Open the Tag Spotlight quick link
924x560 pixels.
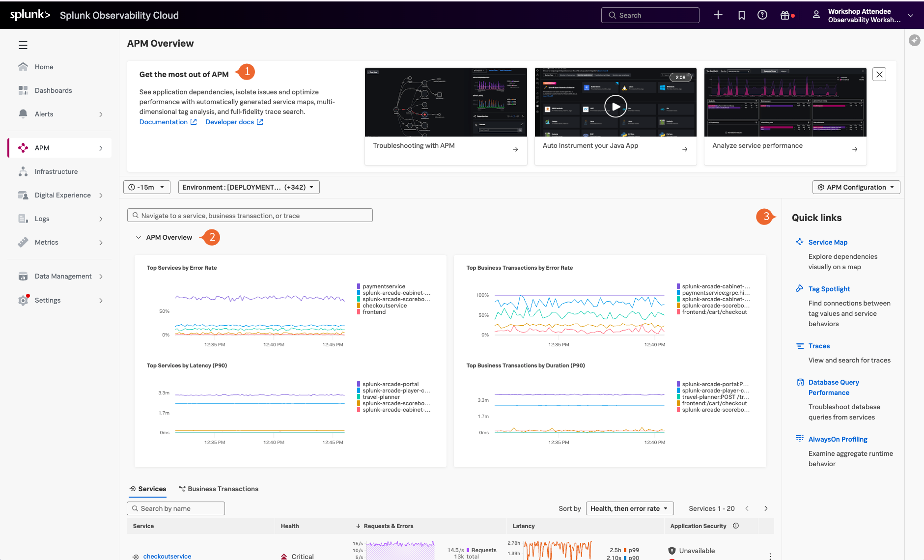pyautogui.click(x=829, y=289)
